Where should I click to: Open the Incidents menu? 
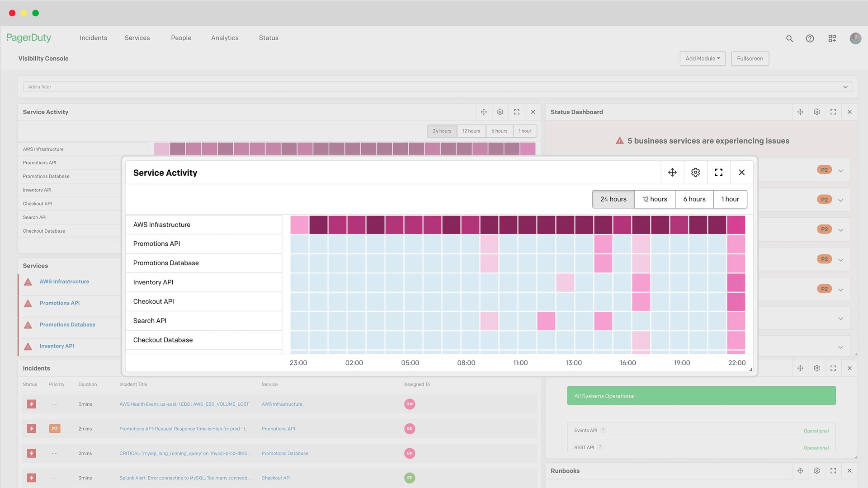[x=93, y=38]
